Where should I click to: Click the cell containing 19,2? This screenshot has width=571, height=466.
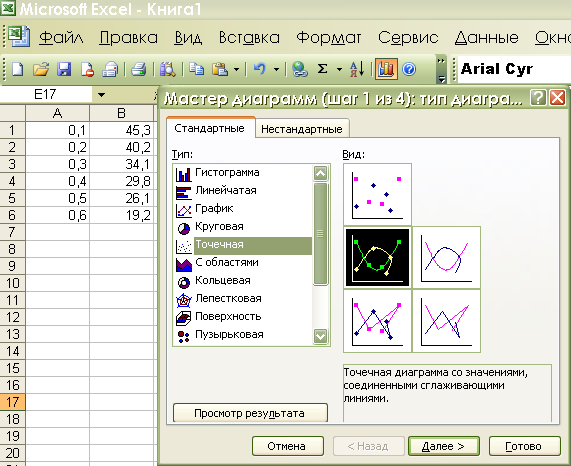click(x=121, y=215)
